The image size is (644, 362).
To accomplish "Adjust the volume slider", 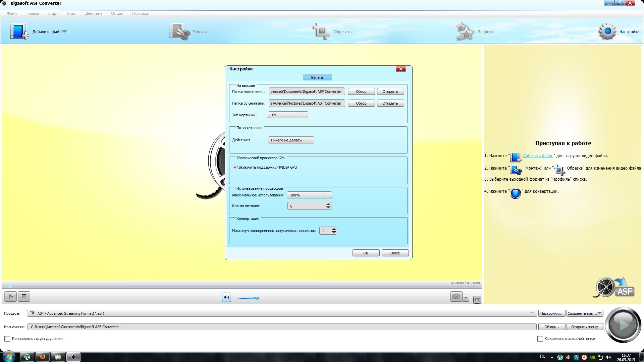I will point(246,298).
